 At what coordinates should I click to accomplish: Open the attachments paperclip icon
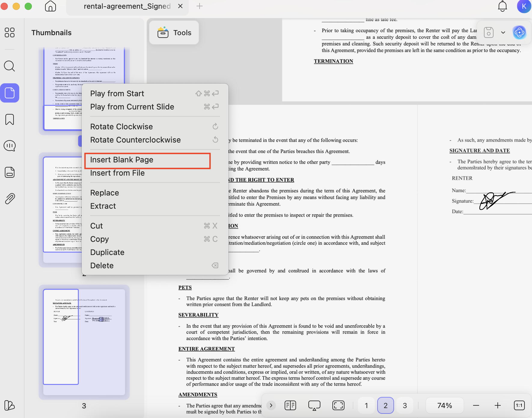click(10, 199)
